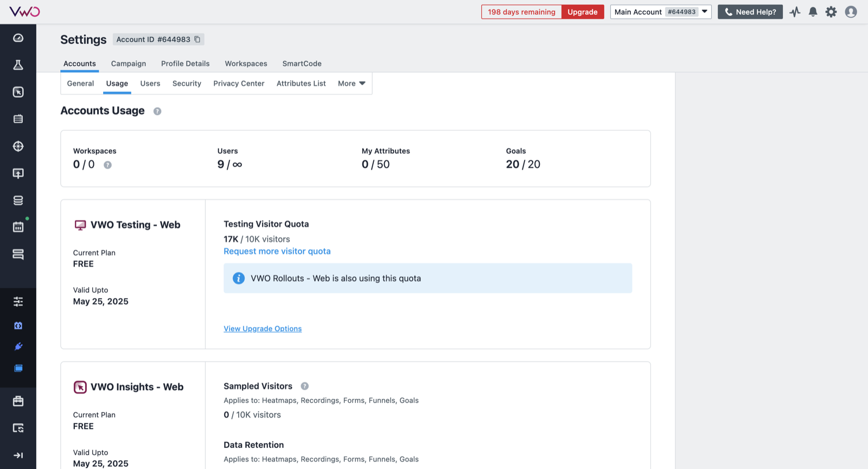Open View Upgrade Options link

263,329
